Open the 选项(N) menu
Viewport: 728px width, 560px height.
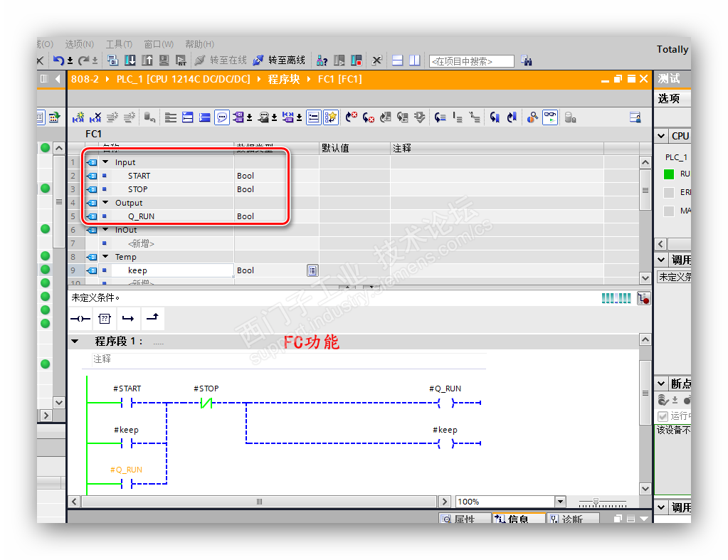(80, 44)
